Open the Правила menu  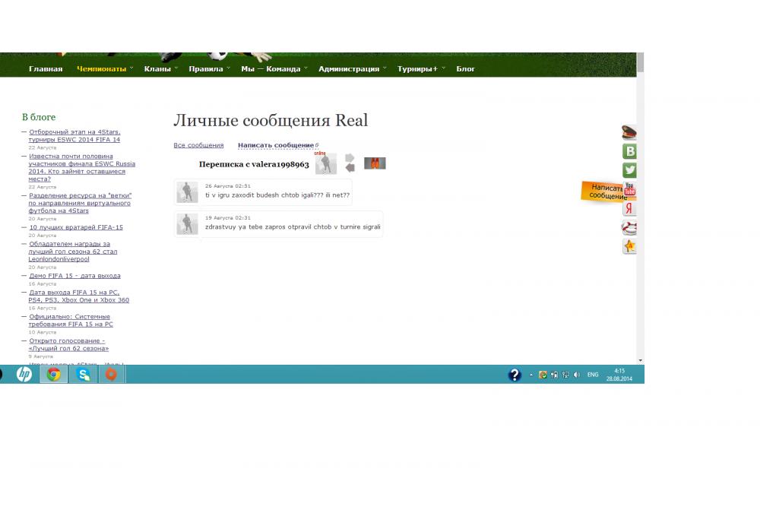206,69
